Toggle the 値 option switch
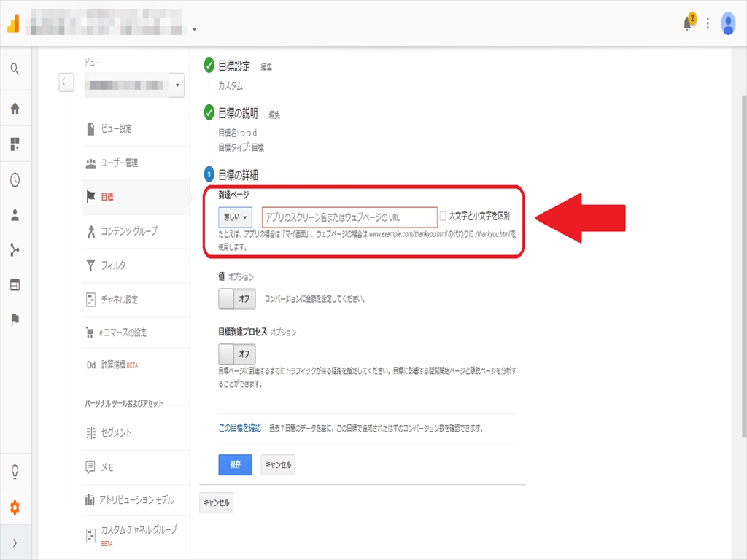The image size is (747, 560). [236, 298]
